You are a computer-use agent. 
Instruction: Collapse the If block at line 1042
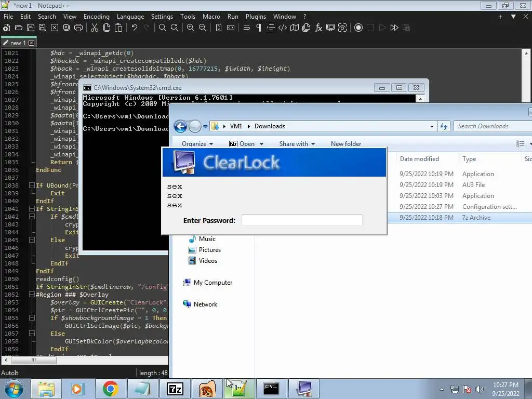pos(32,217)
